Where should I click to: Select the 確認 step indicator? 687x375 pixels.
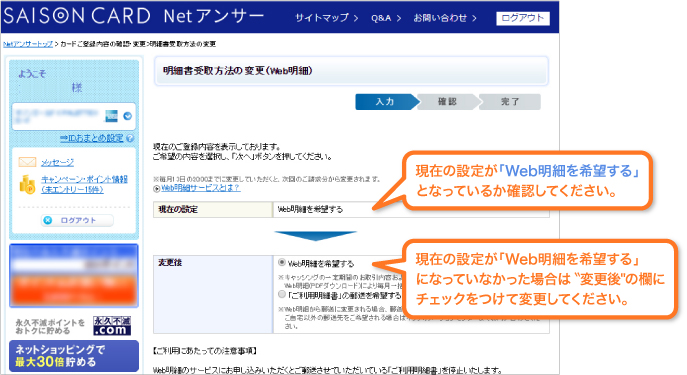coord(447,102)
